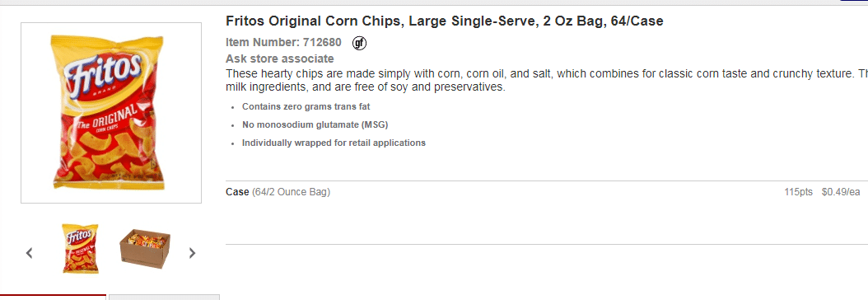The width and height of the screenshot is (868, 300).
Task: Click the gluten-free gf icon
Action: [x=359, y=43]
